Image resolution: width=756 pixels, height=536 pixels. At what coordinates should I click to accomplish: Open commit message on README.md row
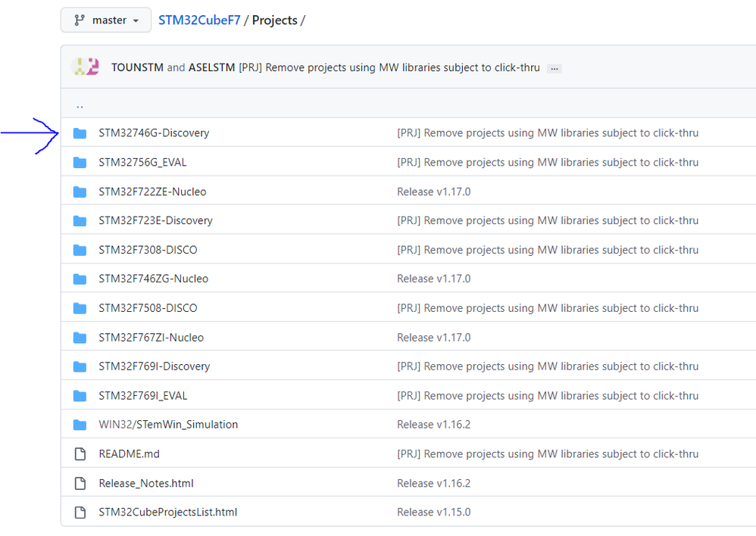548,454
